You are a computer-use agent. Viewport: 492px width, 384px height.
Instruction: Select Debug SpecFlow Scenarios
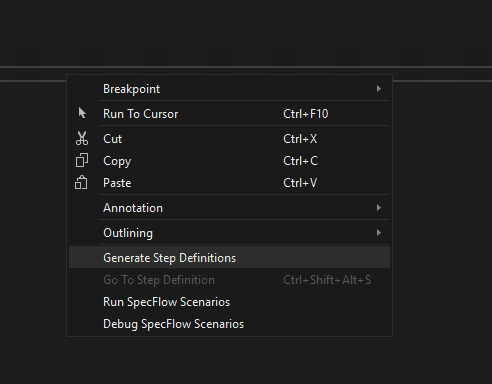tap(229, 324)
